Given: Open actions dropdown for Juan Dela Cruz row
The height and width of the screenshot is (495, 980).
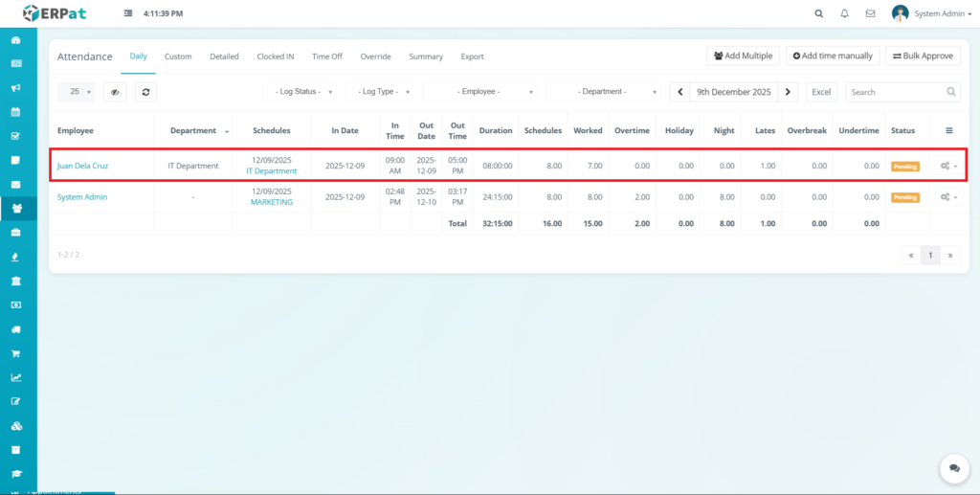Looking at the screenshot, I should tap(948, 166).
